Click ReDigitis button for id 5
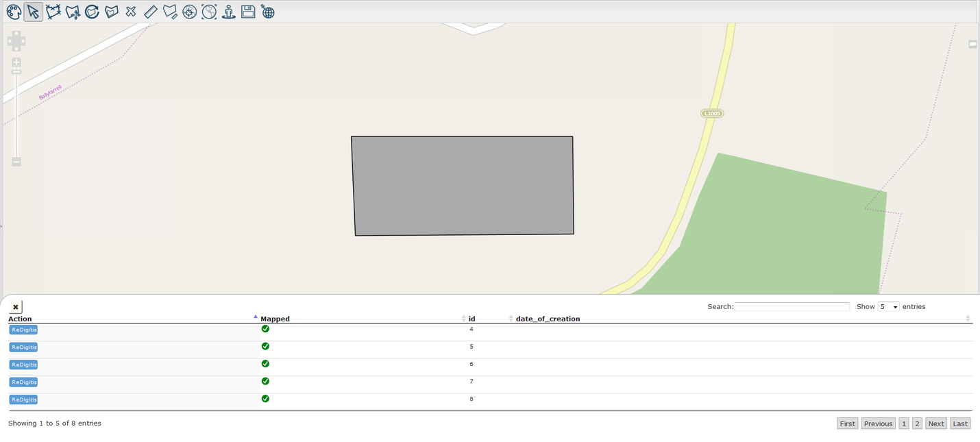The width and height of the screenshot is (980, 442). (x=23, y=347)
